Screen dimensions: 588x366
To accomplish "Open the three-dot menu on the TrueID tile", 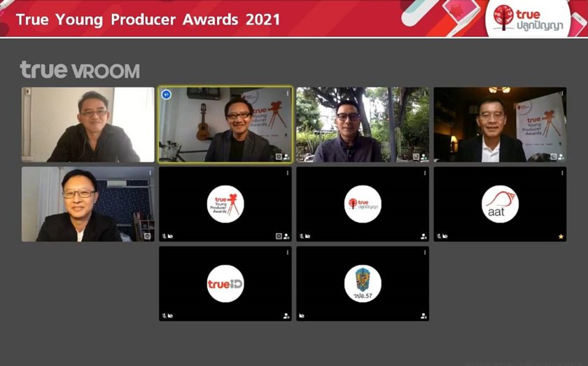I will pyautogui.click(x=287, y=253).
